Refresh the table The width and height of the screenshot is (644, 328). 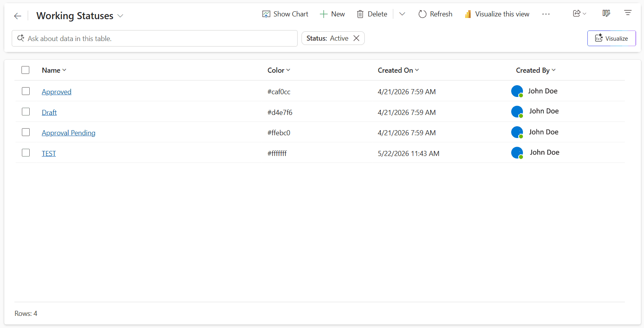[x=435, y=14]
